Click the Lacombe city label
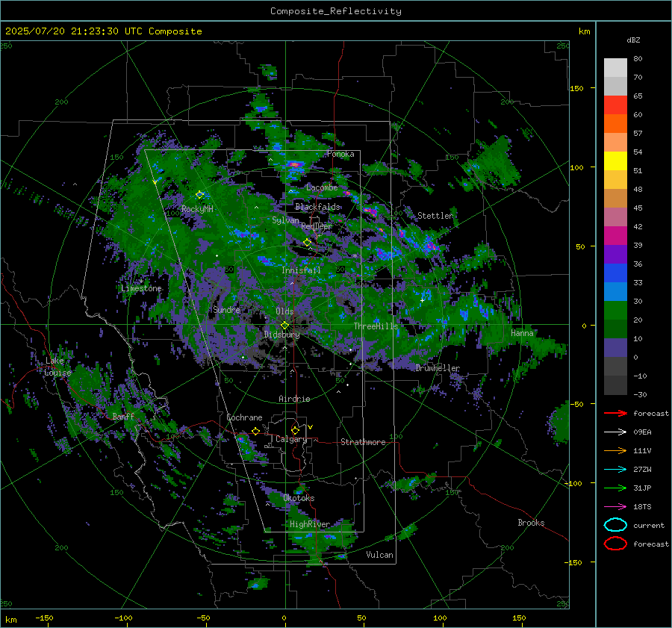Viewport: 672px width, 628px height. [322, 187]
